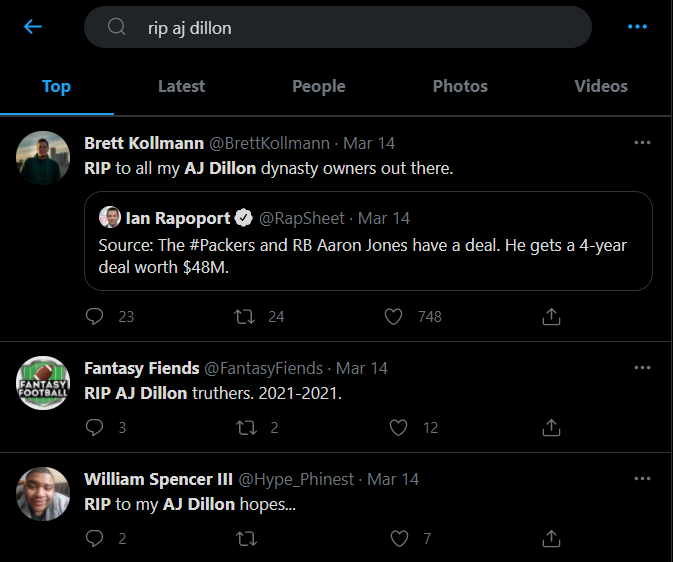Viewport: 673px width, 562px height.
Task: Click the back arrow icon
Action: click(33, 27)
